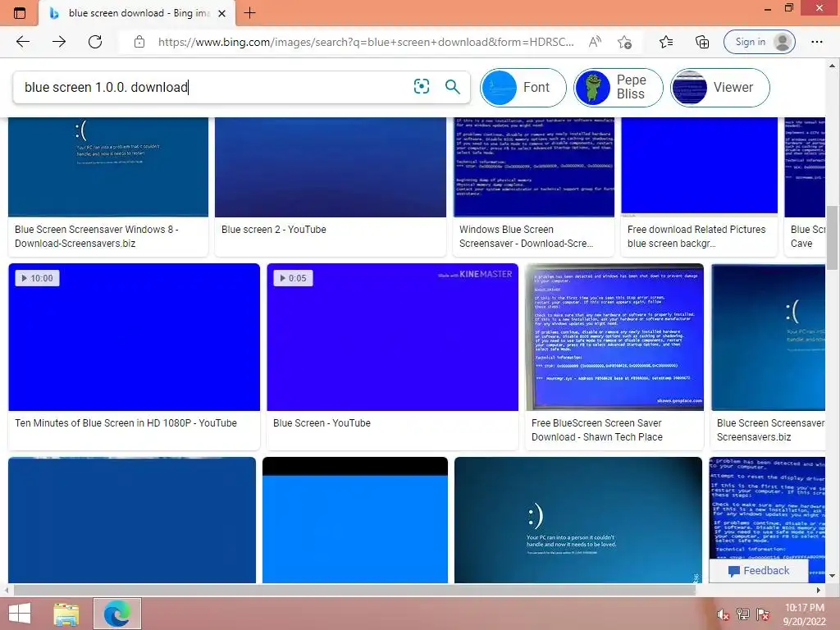Sign in to Microsoft Edge
840x630 pixels.
[x=759, y=42]
